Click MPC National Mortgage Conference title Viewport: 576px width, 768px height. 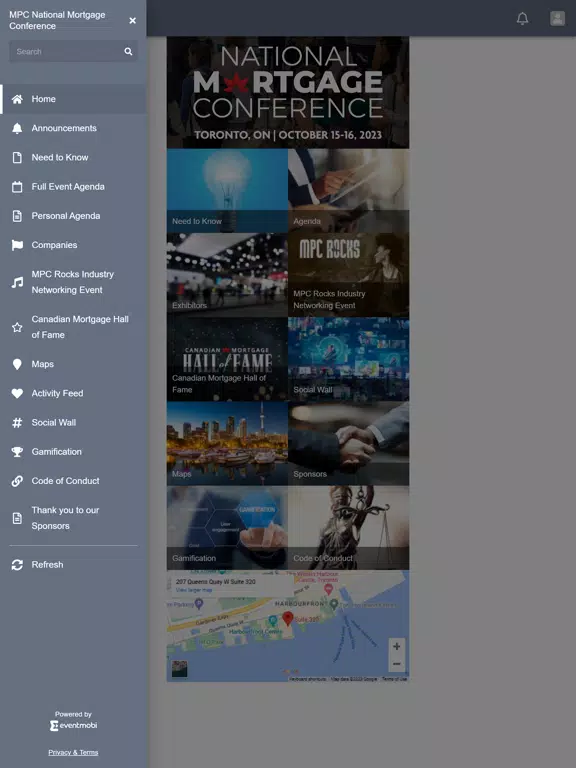click(x=57, y=21)
